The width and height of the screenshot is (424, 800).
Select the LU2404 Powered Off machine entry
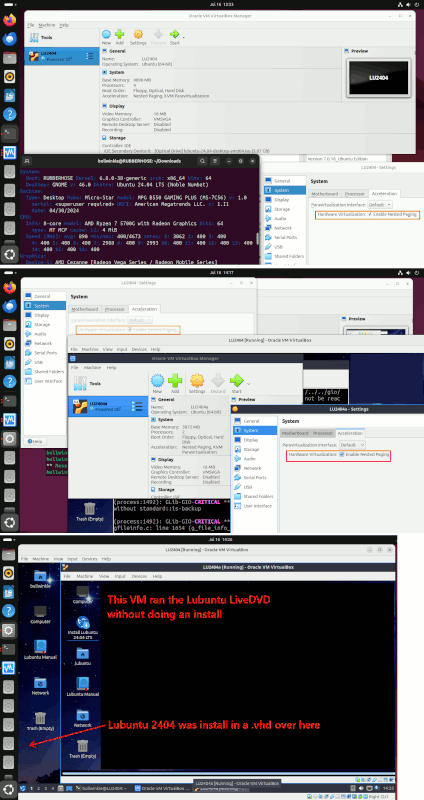[x=61, y=56]
